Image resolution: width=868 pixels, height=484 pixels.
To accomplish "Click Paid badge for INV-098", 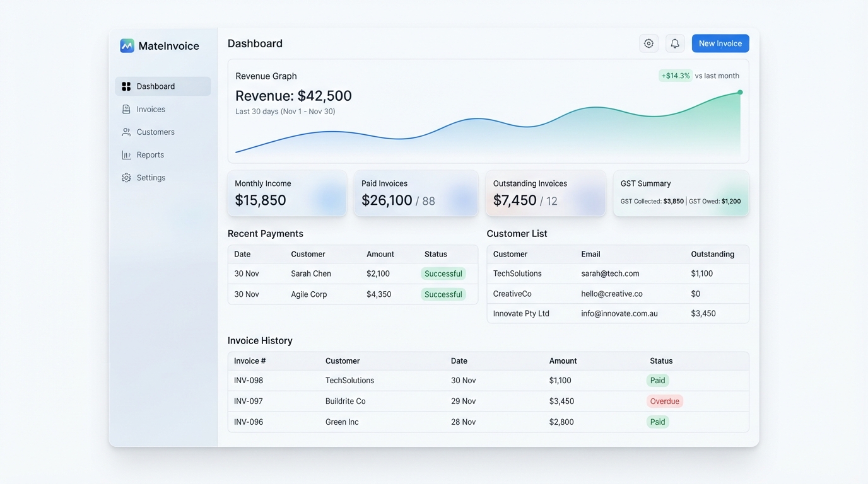I will click(657, 381).
